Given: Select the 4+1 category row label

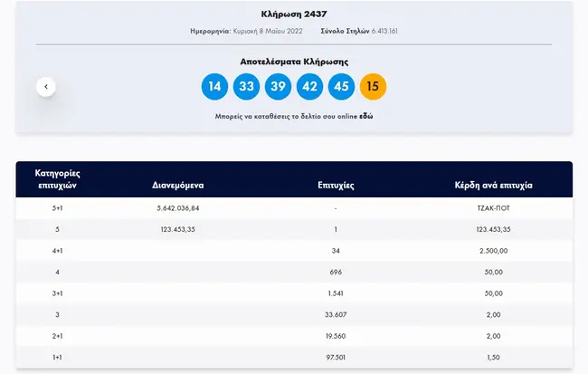Looking at the screenshot, I should pos(60,250).
